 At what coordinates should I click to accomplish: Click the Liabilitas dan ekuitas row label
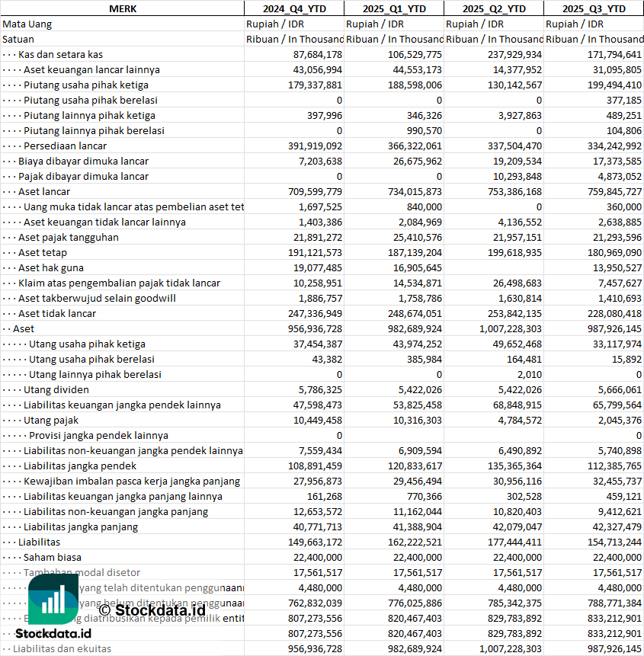(x=62, y=649)
